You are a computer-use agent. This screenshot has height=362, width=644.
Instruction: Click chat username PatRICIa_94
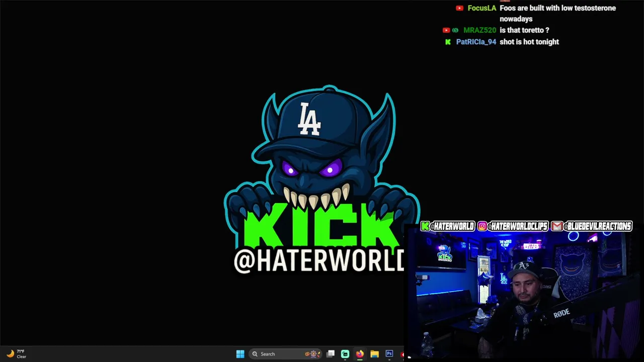point(476,42)
